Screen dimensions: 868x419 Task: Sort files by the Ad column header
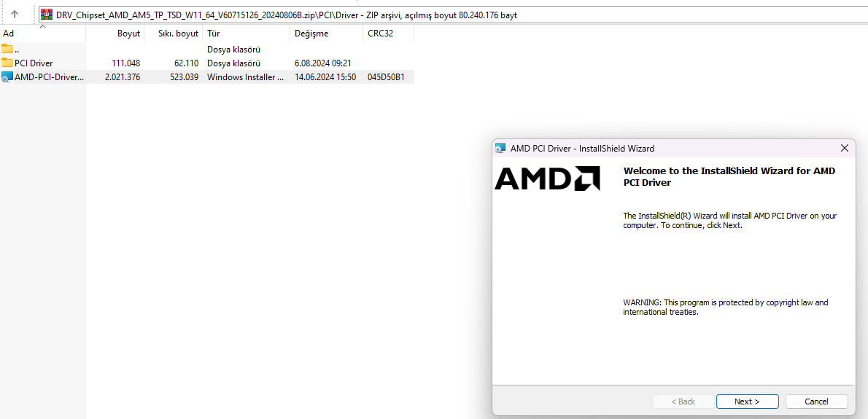coord(42,34)
